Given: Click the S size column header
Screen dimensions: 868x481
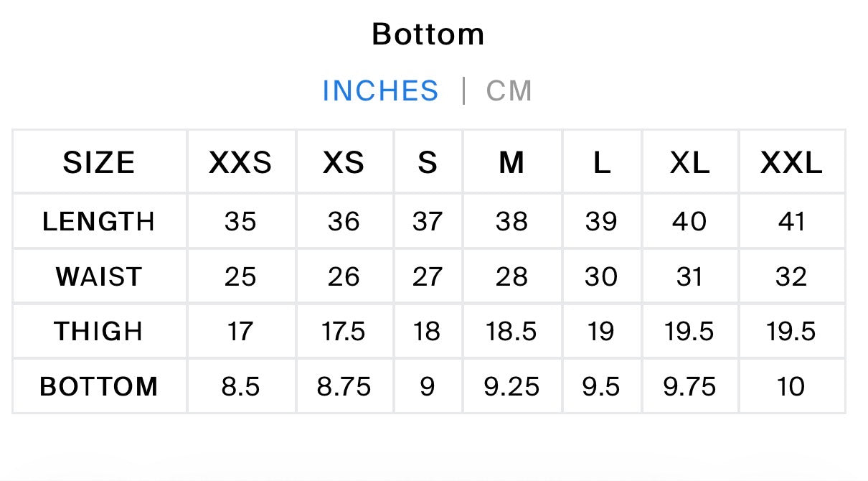Looking at the screenshot, I should (428, 164).
